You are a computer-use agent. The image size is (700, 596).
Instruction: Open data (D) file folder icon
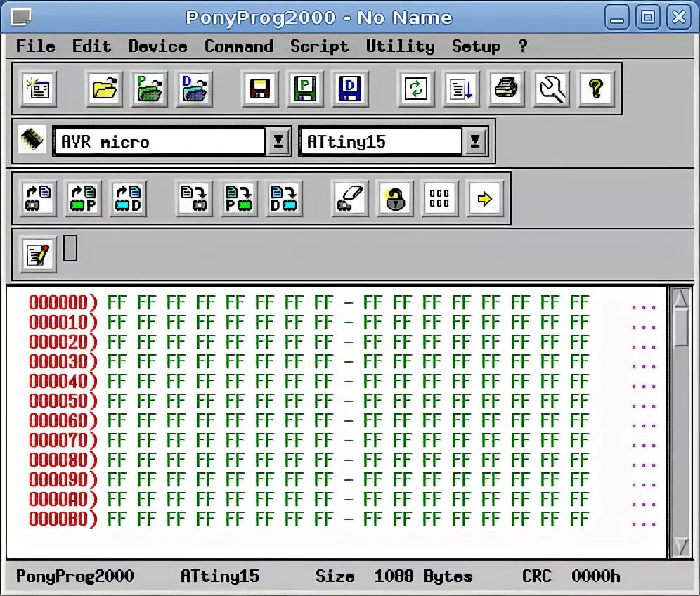click(x=194, y=88)
